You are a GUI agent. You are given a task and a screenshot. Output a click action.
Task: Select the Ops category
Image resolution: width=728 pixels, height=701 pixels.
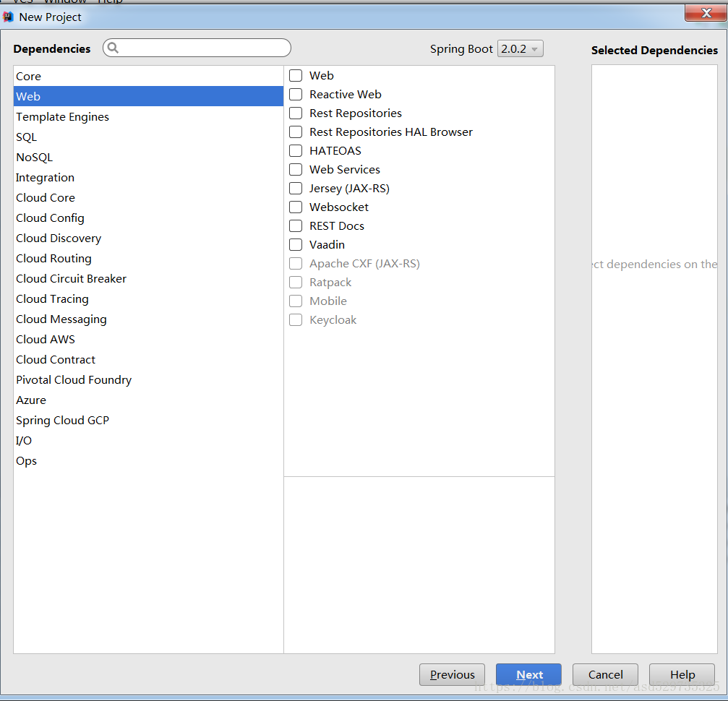point(148,460)
